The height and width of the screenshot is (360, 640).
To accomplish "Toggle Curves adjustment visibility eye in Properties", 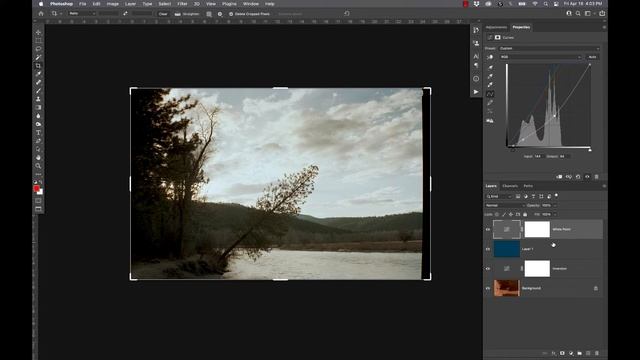I will coord(587,177).
